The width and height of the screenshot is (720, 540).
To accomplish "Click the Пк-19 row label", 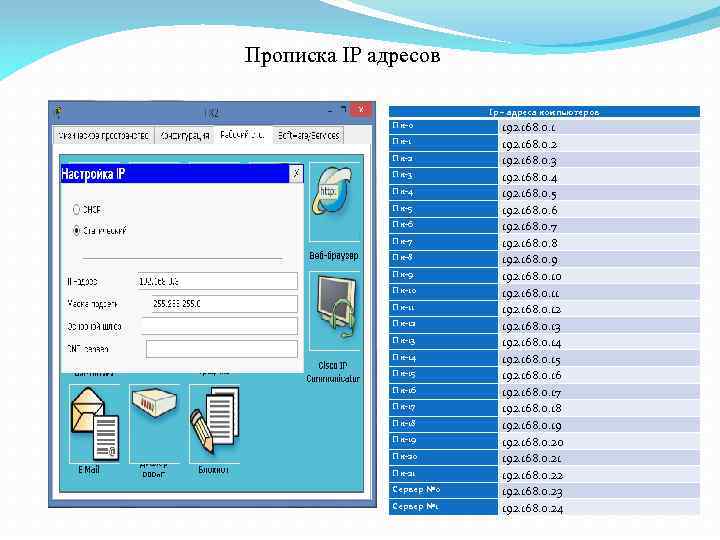I will [443, 441].
